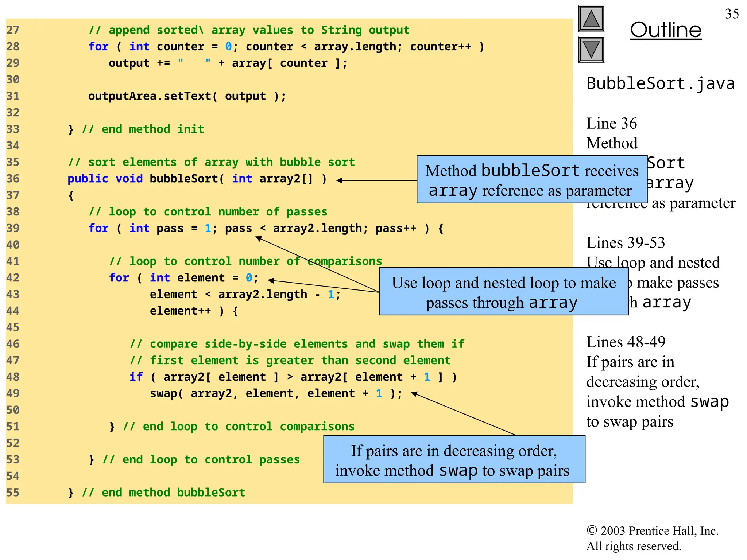Click line 31 outputArea.setText( output )
The width and height of the screenshot is (747, 560).
click(x=187, y=96)
